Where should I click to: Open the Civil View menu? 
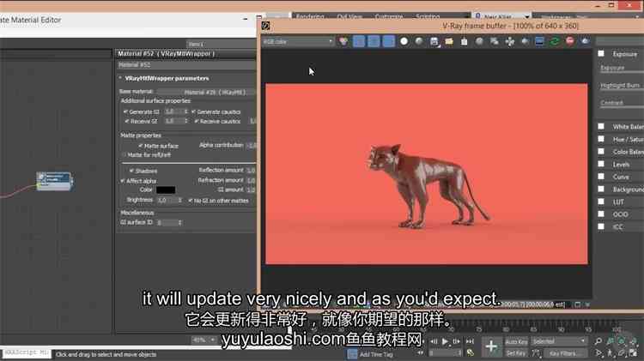349,17
